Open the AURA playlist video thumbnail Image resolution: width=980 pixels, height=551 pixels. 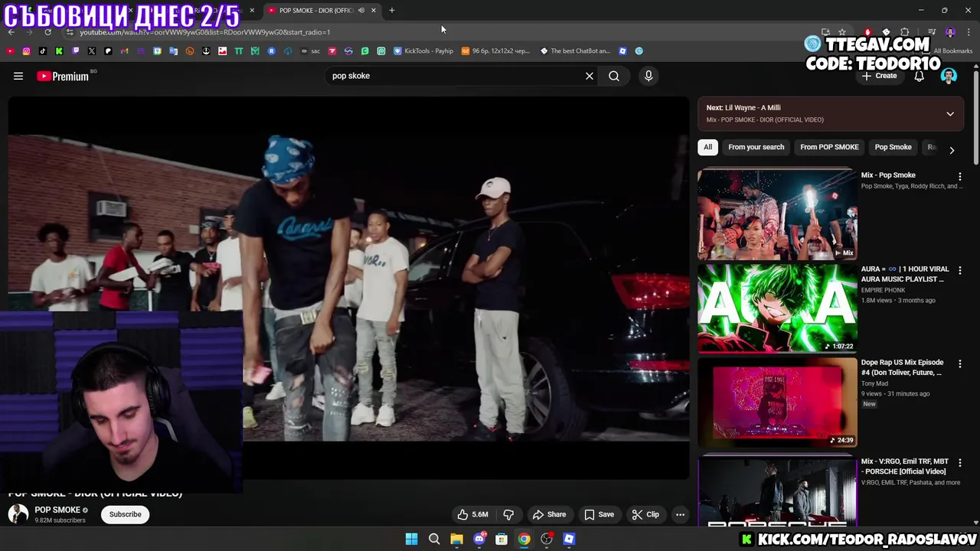(777, 308)
